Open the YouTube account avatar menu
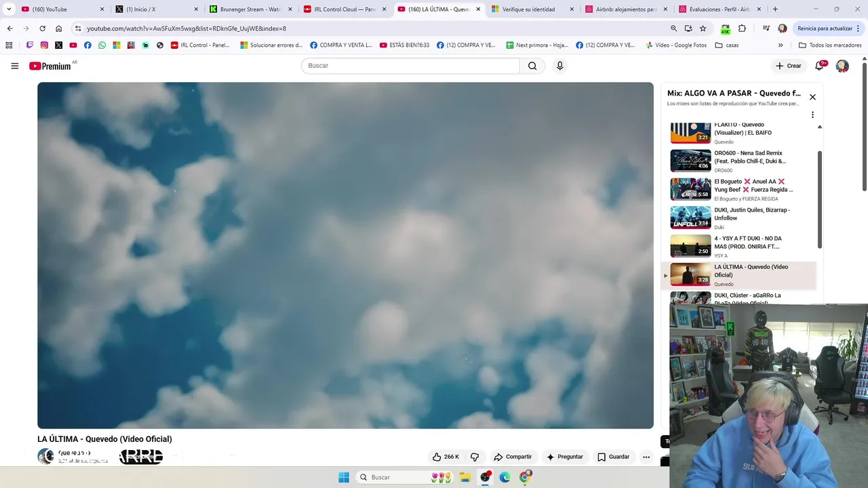This screenshot has height=488, width=868. (x=842, y=66)
